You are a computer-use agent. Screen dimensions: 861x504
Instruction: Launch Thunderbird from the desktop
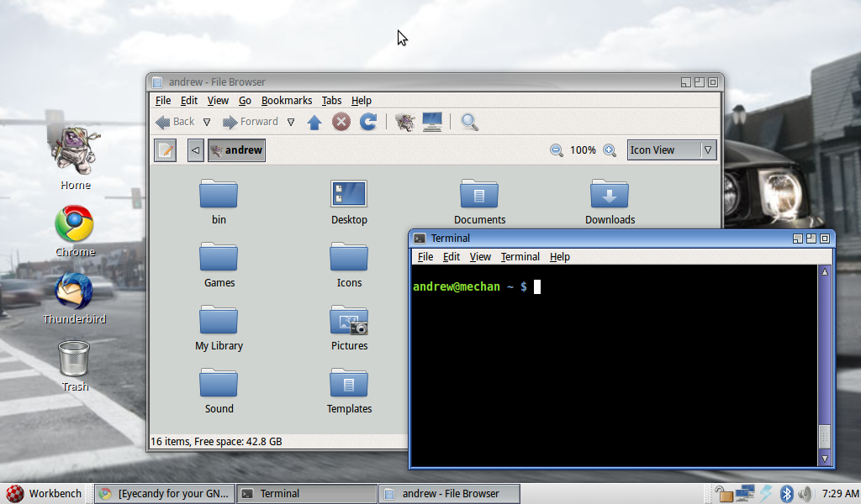click(x=75, y=298)
